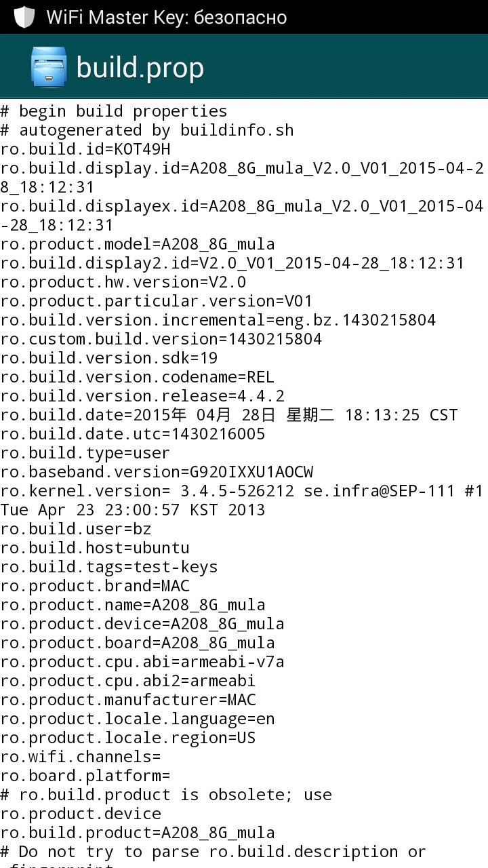Tap the ro.build.date.utc=1430216005 line
488x868 pixels.
[133, 433]
